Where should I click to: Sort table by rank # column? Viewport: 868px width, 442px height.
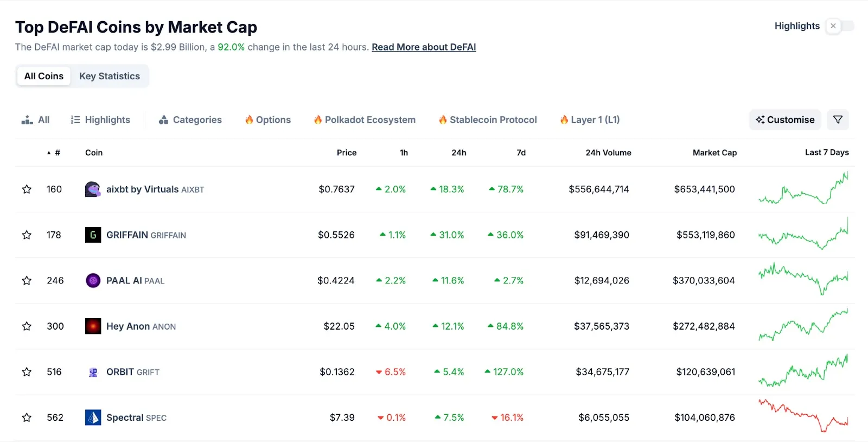(57, 153)
